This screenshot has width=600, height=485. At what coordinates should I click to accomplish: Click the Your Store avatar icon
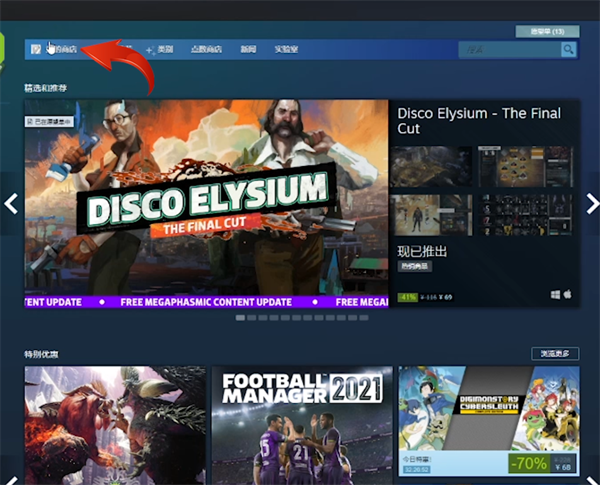(x=36, y=49)
